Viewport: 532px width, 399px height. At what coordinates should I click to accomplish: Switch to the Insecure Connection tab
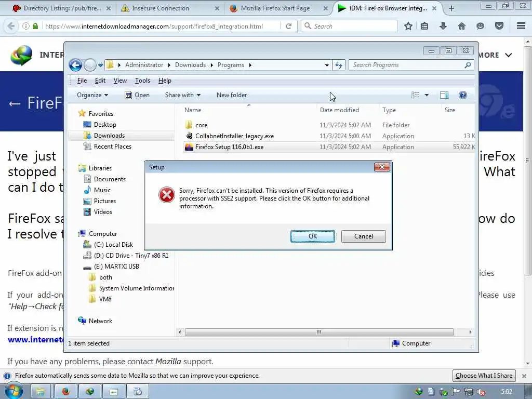160,8
